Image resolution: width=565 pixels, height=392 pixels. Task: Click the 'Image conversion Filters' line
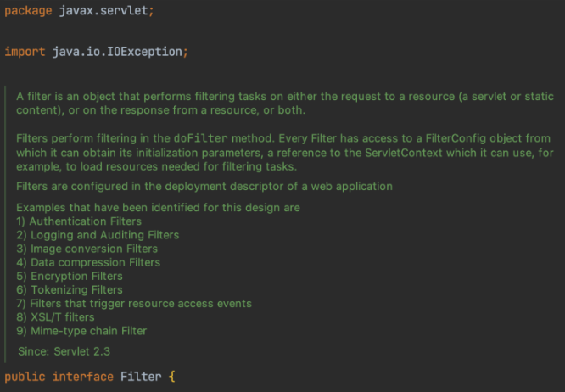click(x=87, y=249)
